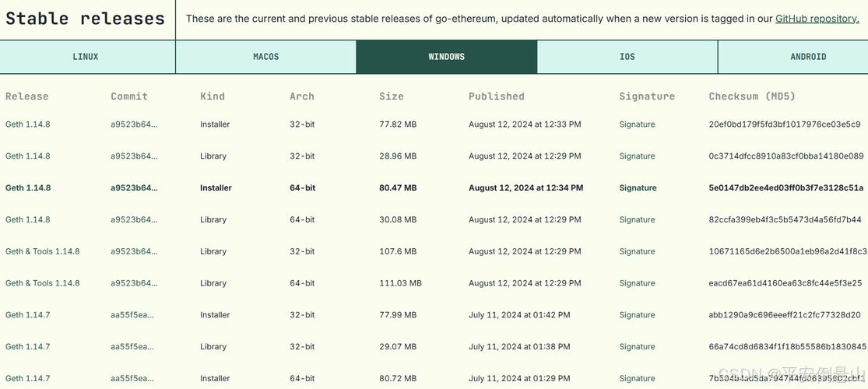This screenshot has width=868, height=389.
Task: Download Geth 1.14.8 32-bit Installer release
Action: (x=28, y=124)
